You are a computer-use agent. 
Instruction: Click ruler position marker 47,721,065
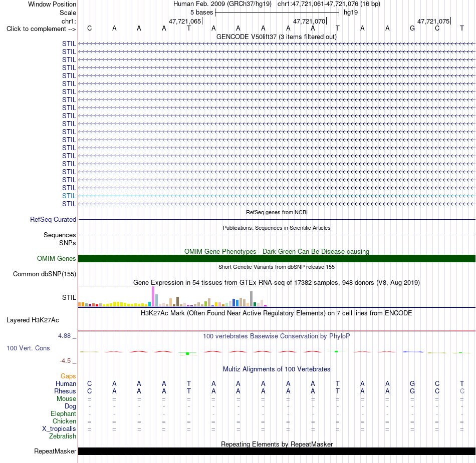(x=185, y=21)
